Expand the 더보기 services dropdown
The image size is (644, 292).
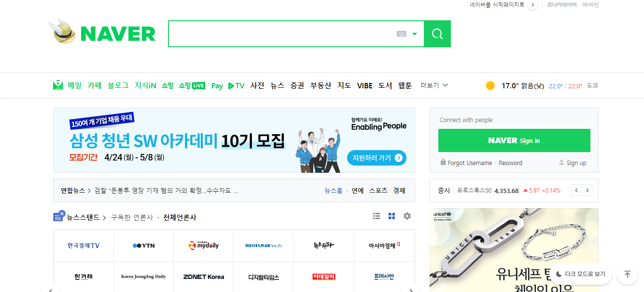(x=434, y=85)
